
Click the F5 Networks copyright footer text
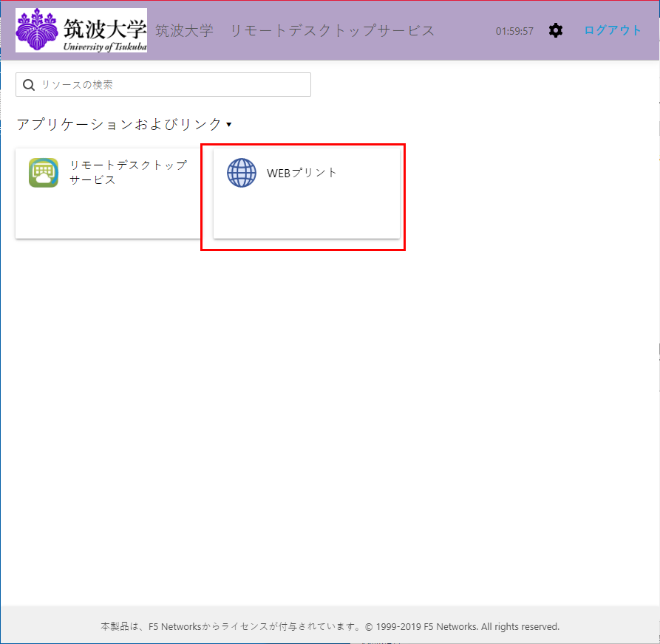coord(330,626)
